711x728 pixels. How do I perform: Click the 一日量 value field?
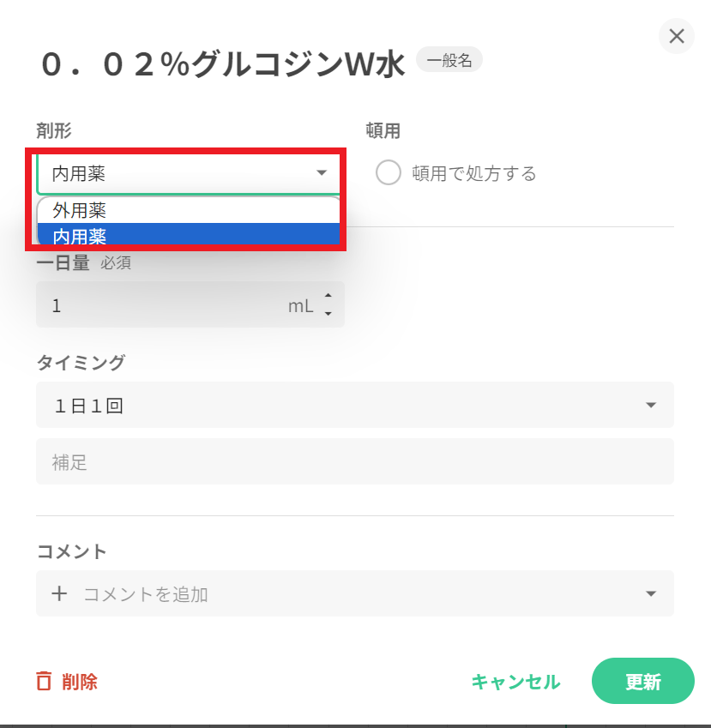tap(163, 305)
